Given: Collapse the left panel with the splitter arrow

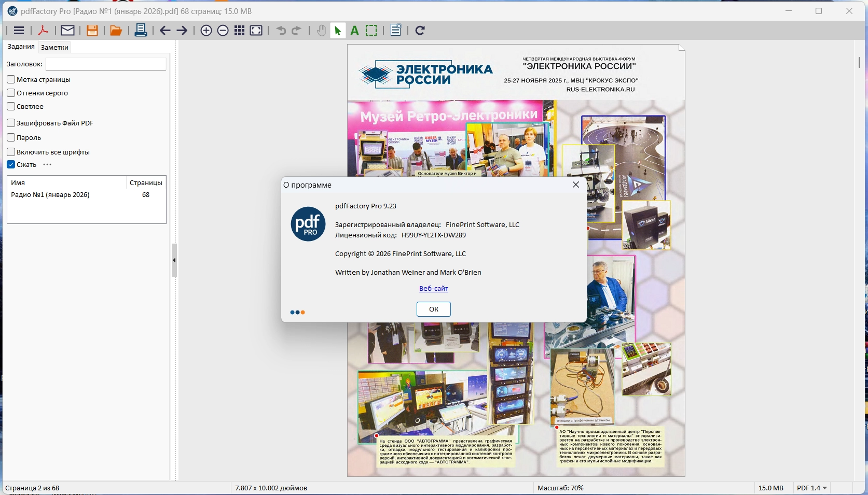Looking at the screenshot, I should pyautogui.click(x=174, y=260).
